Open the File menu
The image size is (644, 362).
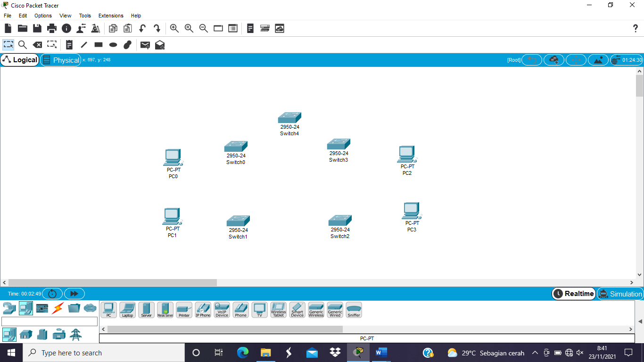click(x=8, y=16)
